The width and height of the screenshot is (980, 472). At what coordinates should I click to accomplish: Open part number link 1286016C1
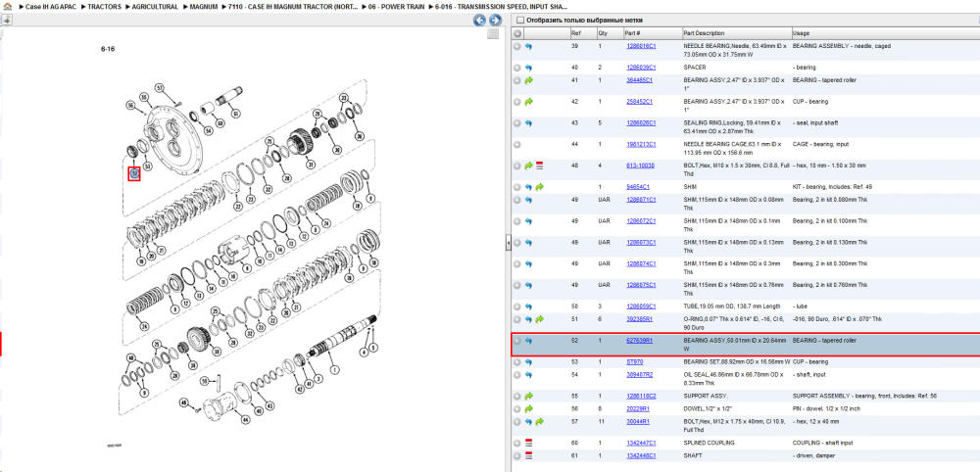tap(641, 46)
